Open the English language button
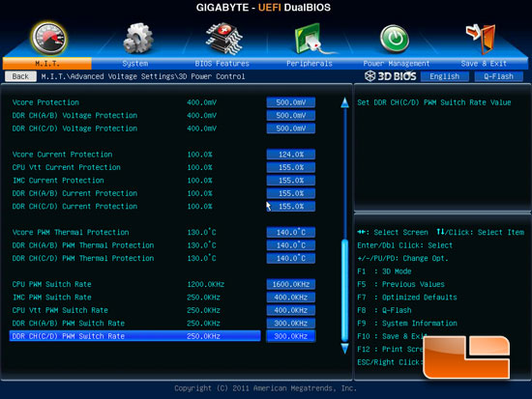The width and height of the screenshot is (532, 399). 445,76
